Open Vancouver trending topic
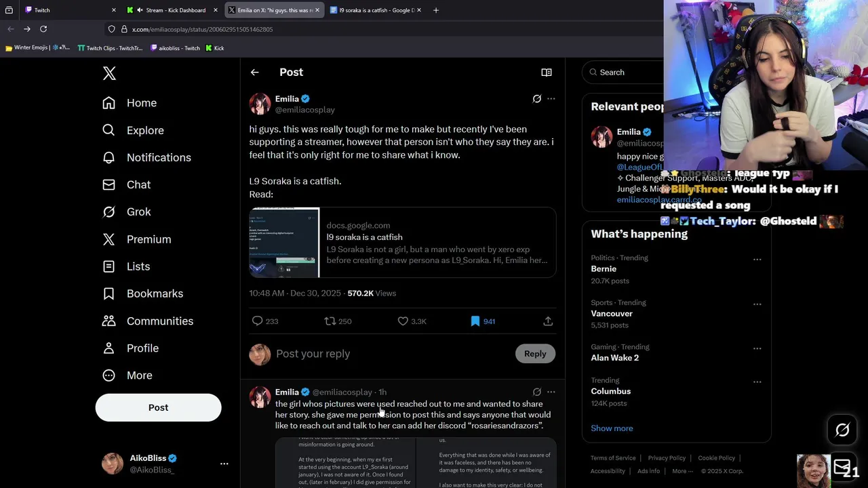Screen dimensions: 868x488 612,314
